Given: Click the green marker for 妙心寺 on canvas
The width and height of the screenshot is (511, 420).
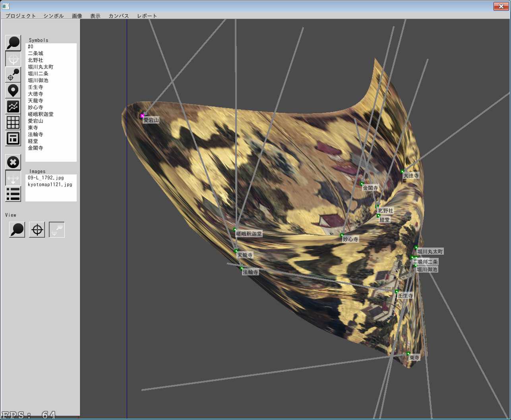Looking at the screenshot, I should (342, 235).
